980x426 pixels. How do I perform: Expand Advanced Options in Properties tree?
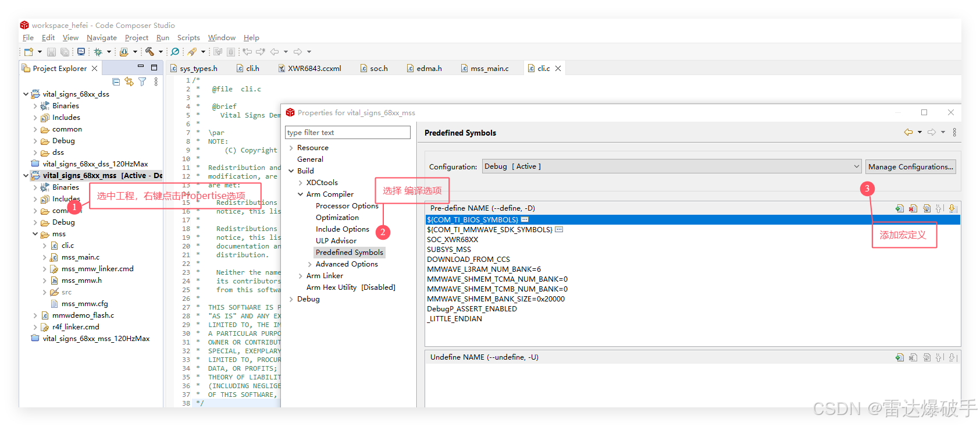pos(310,264)
